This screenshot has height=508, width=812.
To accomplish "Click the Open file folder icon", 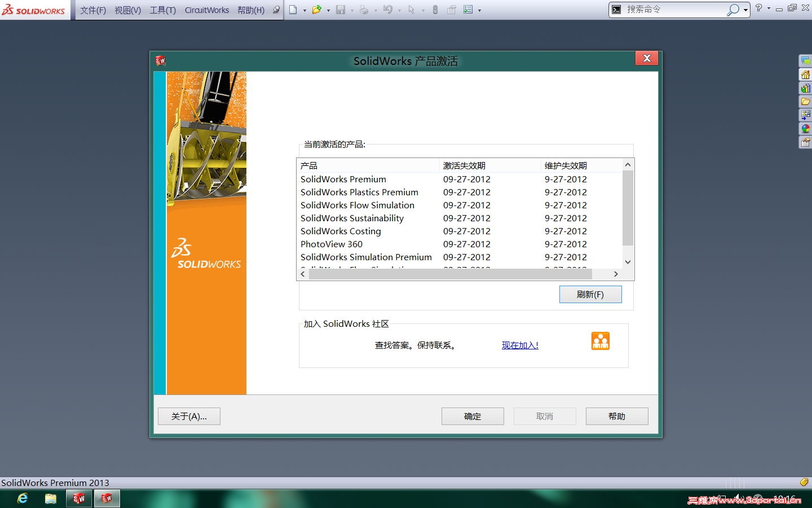I will [x=317, y=10].
